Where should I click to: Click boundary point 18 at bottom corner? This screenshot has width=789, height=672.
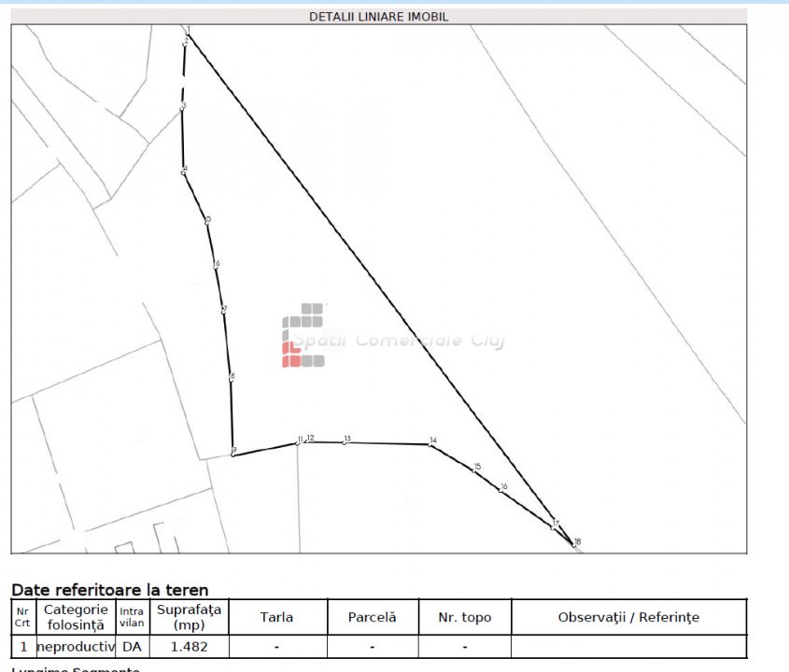573,544
